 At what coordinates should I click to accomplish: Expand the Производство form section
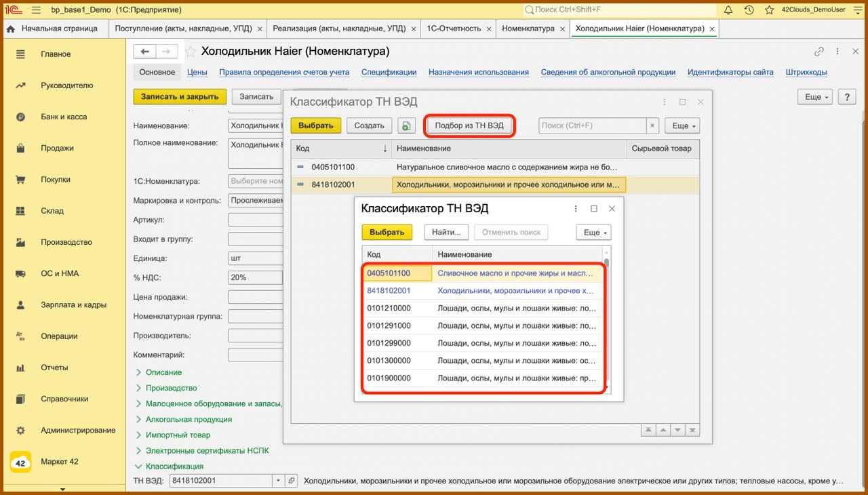[138, 388]
